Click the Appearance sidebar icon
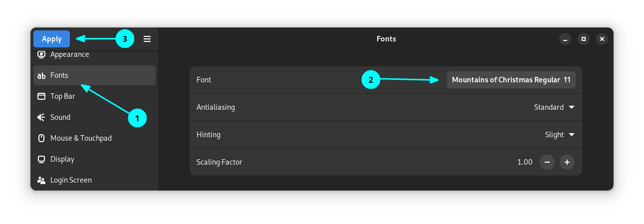This screenshot has height=224, width=644. 42,54
